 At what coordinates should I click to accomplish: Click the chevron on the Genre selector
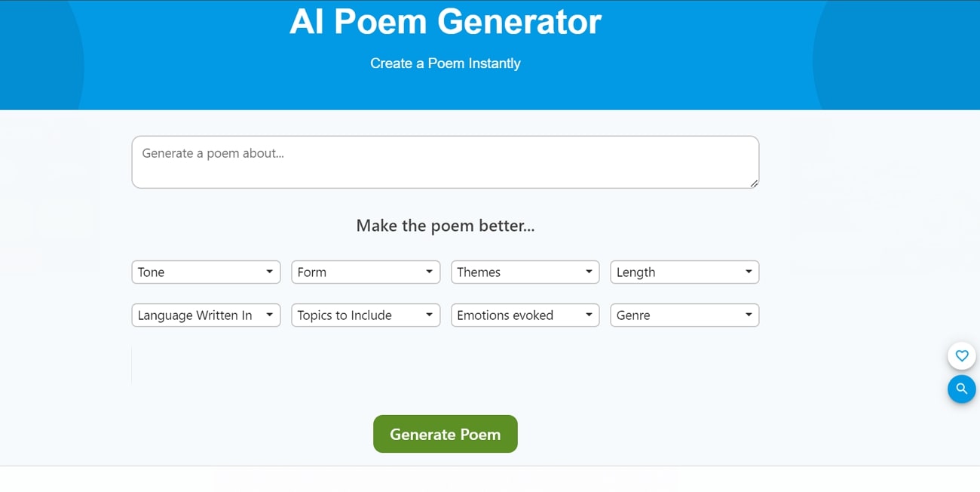tap(749, 315)
